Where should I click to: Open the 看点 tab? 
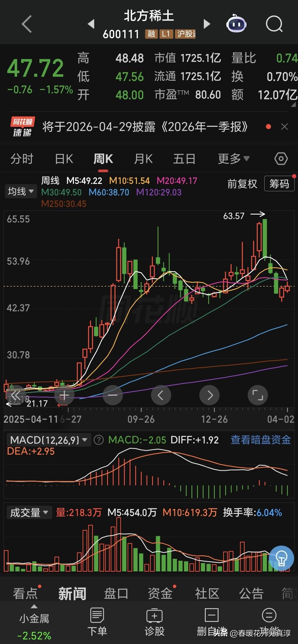click(25, 593)
